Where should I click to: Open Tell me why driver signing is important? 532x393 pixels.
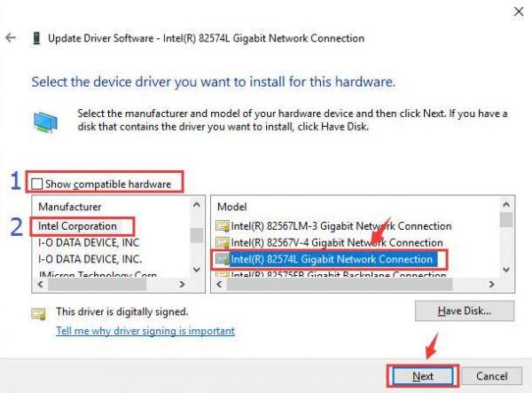pos(145,331)
